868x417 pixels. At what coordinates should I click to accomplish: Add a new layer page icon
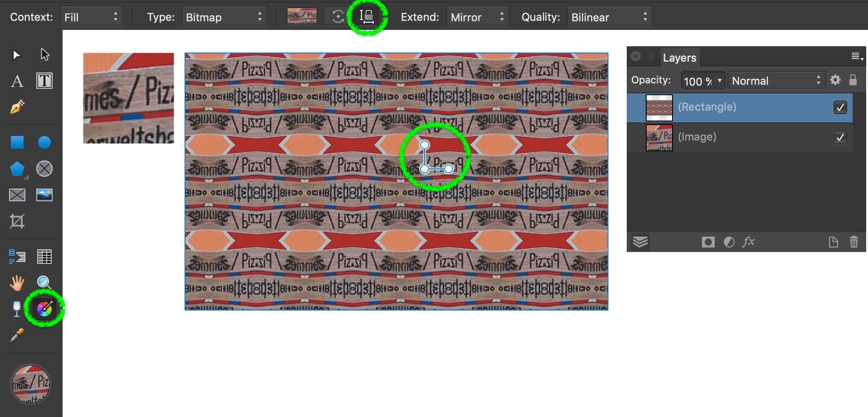[834, 242]
